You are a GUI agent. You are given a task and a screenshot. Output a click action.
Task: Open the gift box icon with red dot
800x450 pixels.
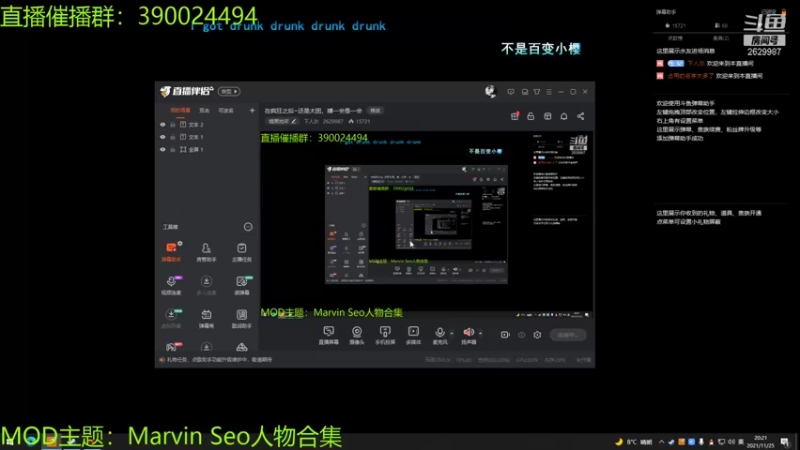click(515, 116)
